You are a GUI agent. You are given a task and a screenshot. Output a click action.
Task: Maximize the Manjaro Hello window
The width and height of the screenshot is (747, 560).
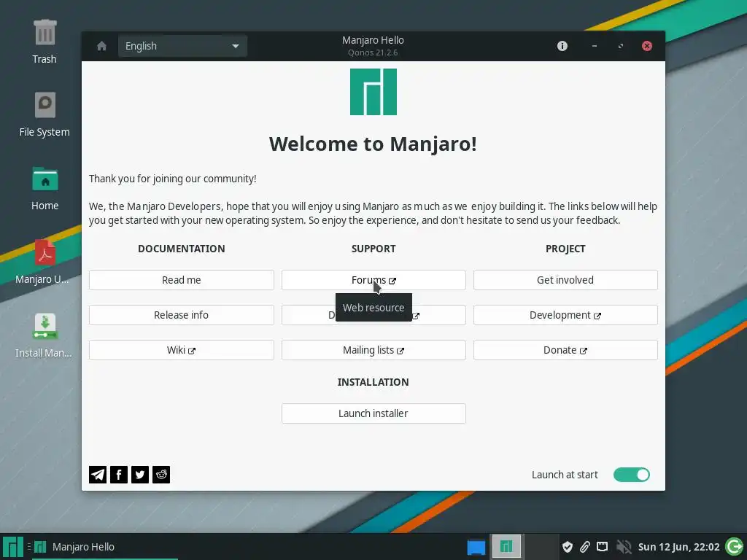(x=620, y=46)
